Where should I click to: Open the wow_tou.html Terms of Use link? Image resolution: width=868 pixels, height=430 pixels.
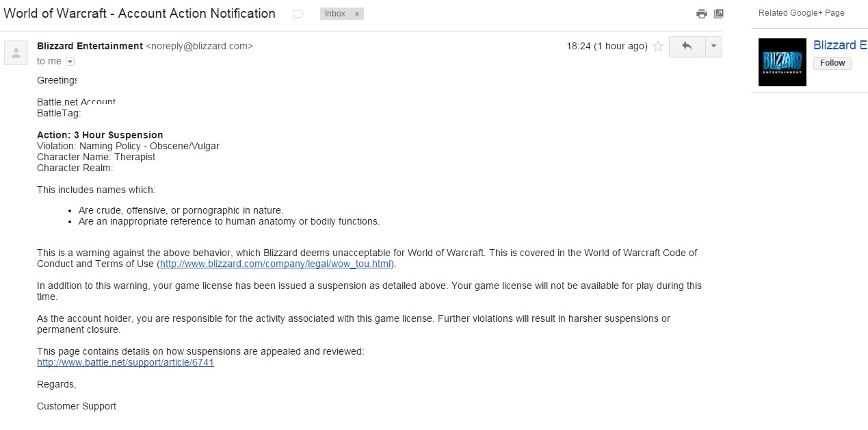[x=276, y=264]
